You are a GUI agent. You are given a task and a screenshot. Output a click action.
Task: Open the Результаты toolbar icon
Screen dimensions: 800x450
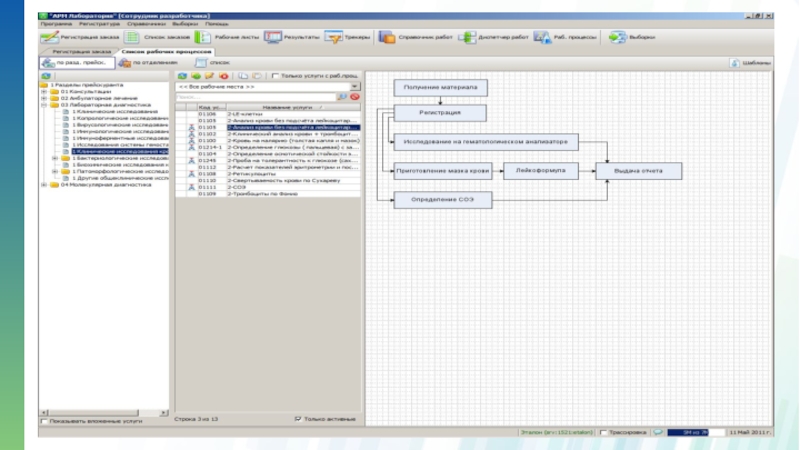(x=272, y=37)
